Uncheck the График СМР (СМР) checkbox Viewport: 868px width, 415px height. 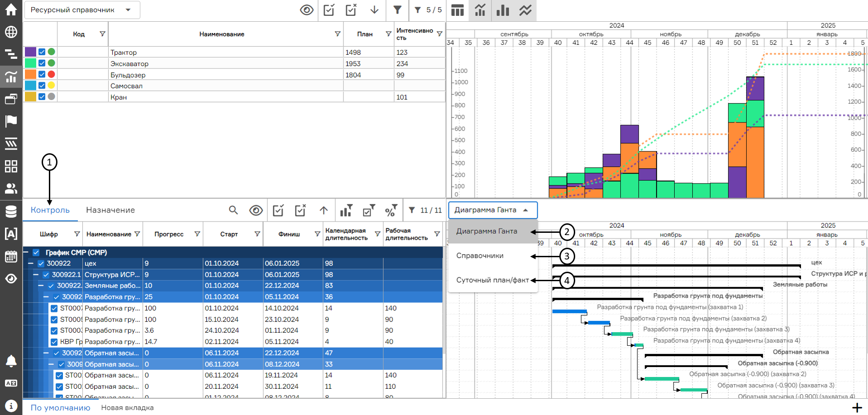36,252
